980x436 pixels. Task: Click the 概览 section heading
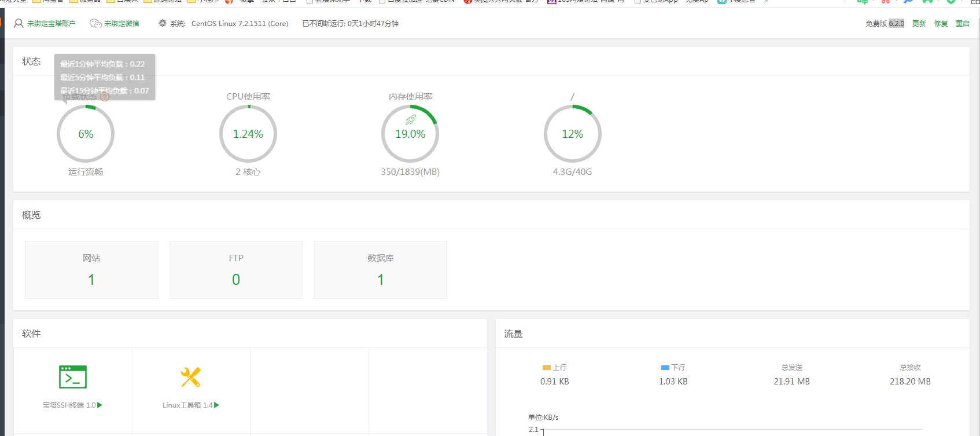[31, 215]
